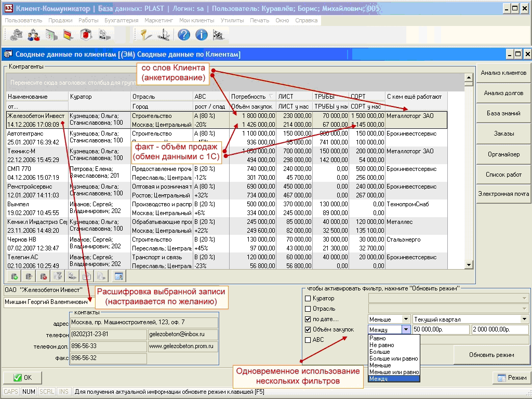Open the Анализ долгов side panel button
Screen dimensions: 532x399
tap(503, 93)
